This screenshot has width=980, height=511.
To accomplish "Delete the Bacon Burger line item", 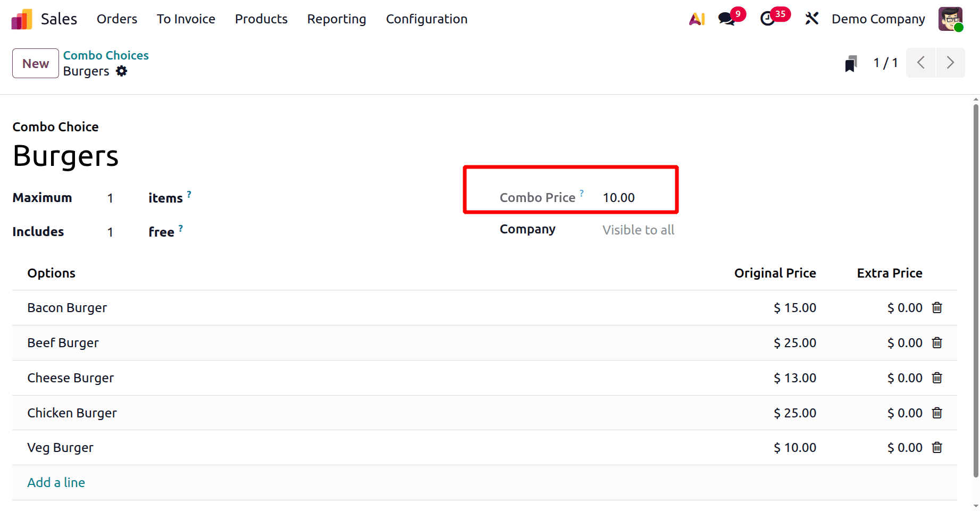I will tap(937, 307).
